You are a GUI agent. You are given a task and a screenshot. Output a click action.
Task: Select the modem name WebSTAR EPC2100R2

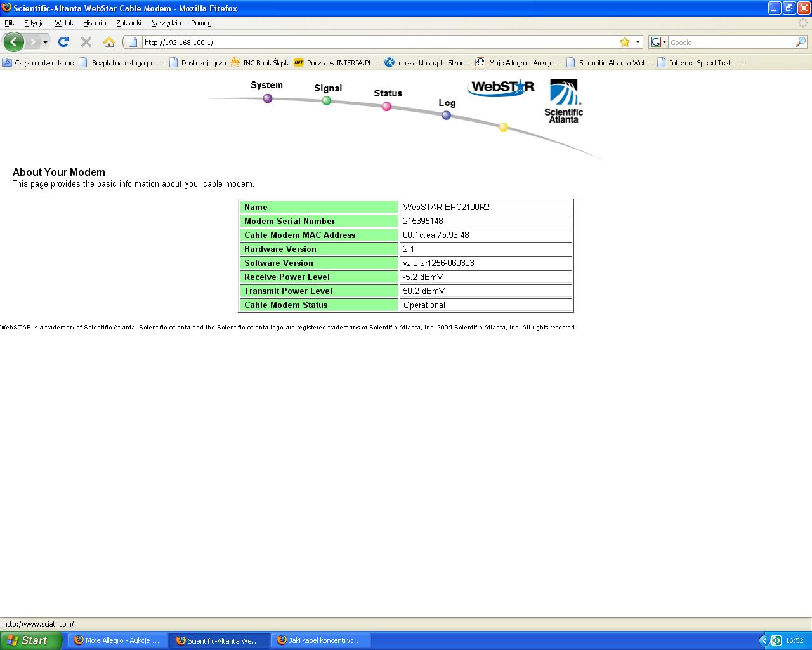(x=447, y=207)
